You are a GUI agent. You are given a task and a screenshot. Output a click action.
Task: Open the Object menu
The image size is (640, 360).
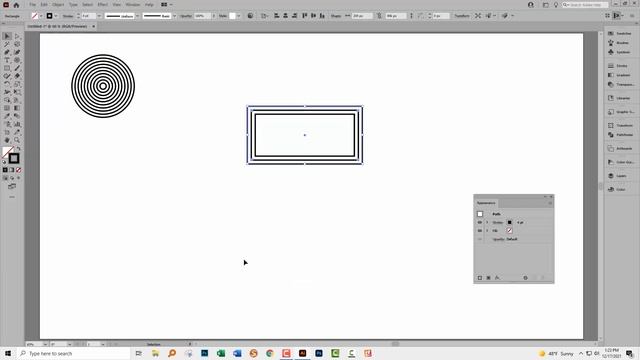[58, 5]
